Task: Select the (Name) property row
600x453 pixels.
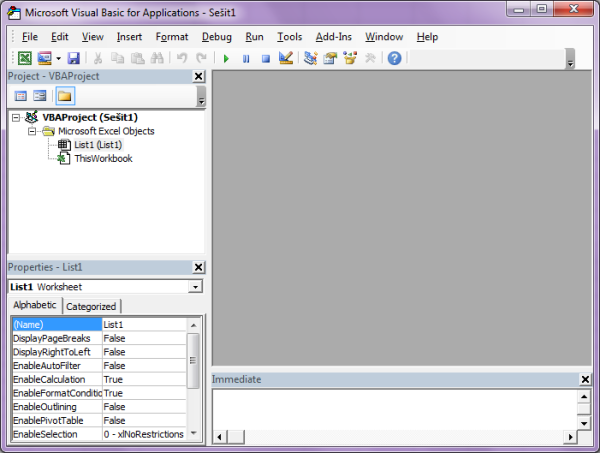Action: tap(57, 324)
